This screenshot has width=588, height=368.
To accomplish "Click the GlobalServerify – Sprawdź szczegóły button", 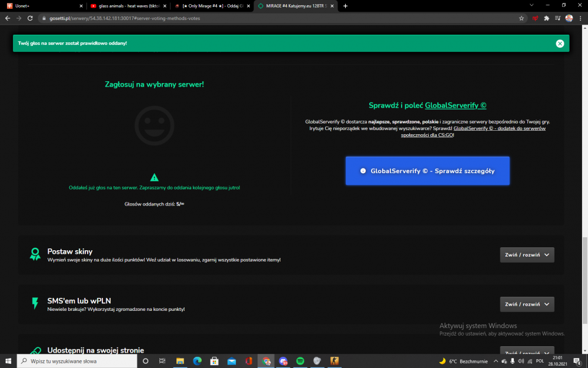I will point(427,171).
